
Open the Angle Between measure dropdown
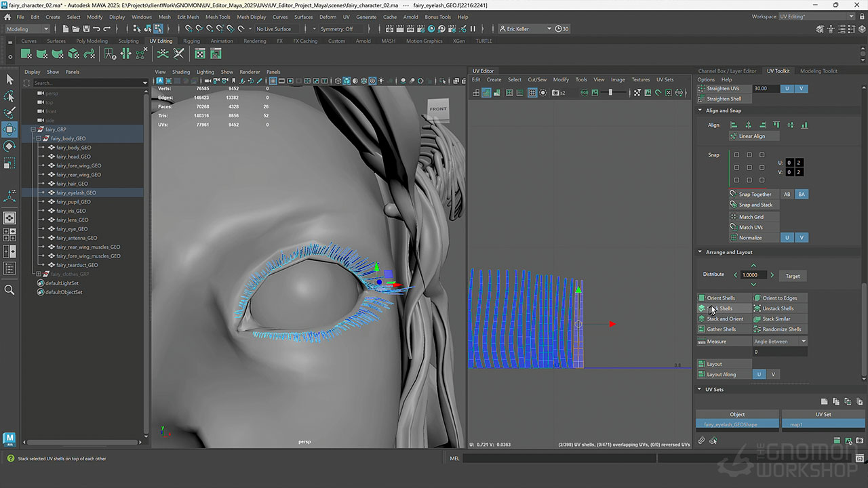(x=780, y=342)
